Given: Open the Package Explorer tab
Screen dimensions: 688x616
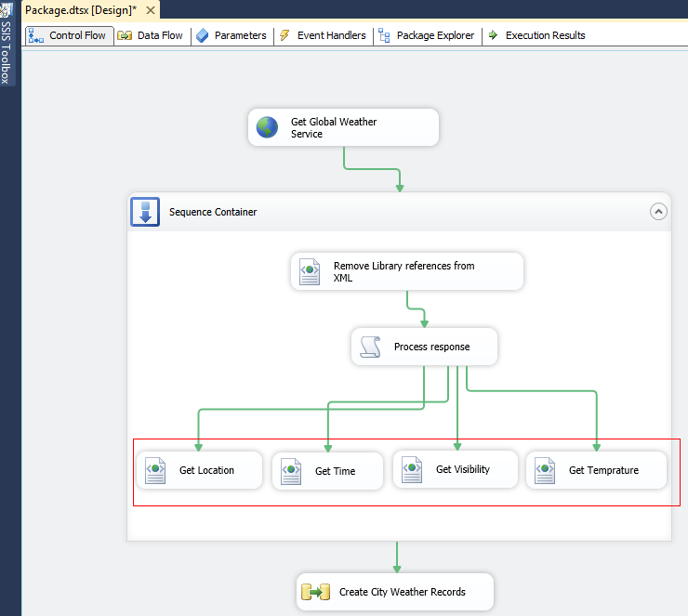Looking at the screenshot, I should point(427,35).
